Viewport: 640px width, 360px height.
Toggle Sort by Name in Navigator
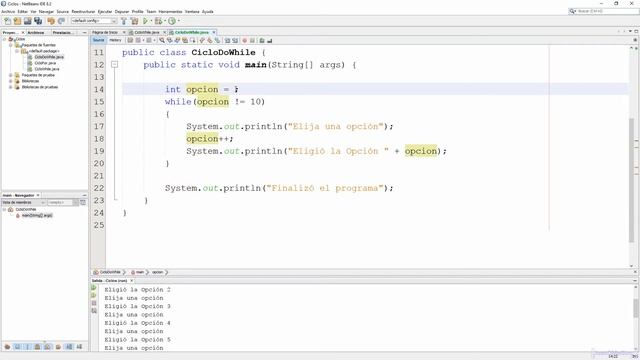coord(69,347)
